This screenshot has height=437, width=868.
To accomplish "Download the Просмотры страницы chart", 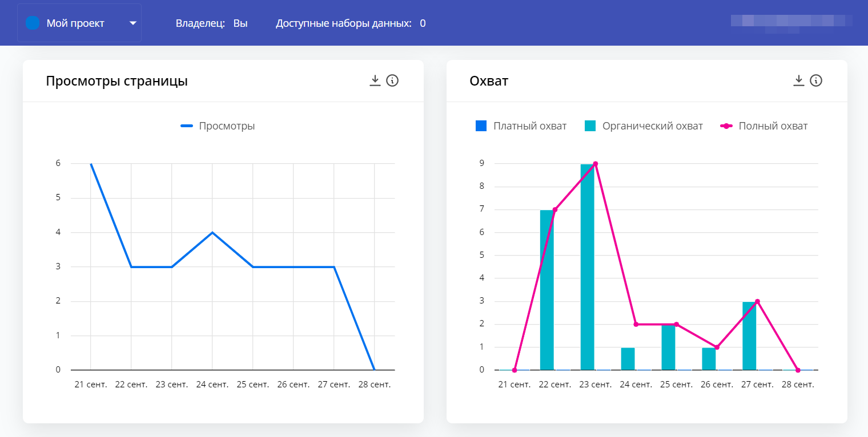I will [375, 80].
